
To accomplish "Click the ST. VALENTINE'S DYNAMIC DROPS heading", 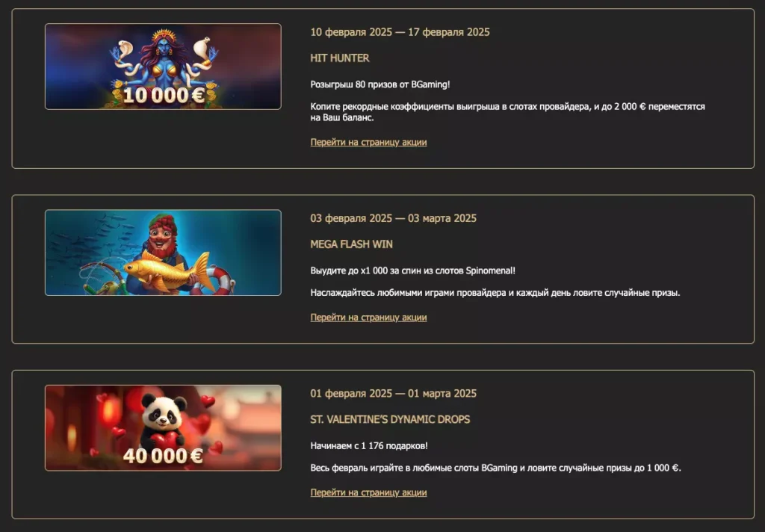I will pos(390,419).
